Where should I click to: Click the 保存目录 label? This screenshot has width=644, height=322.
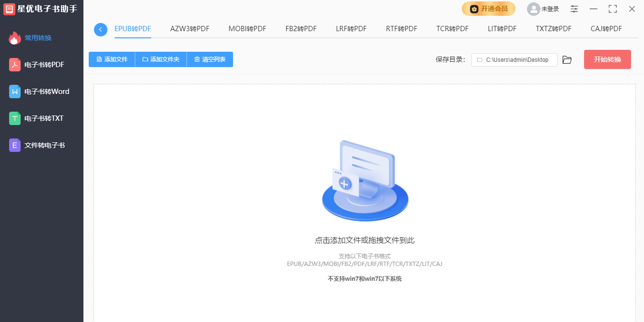pos(450,60)
